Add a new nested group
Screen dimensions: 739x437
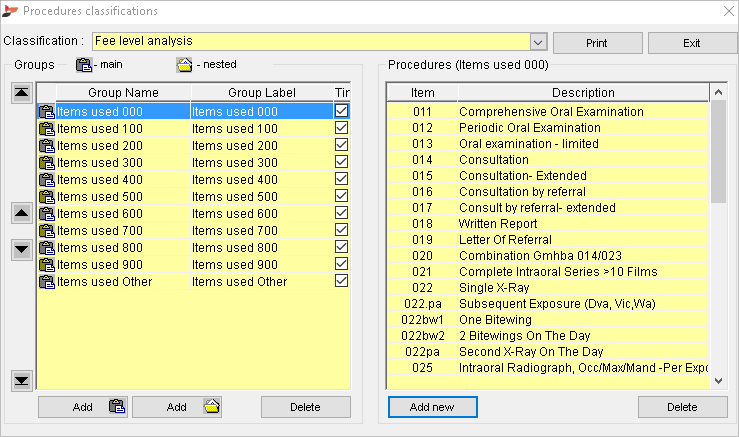click(x=177, y=407)
